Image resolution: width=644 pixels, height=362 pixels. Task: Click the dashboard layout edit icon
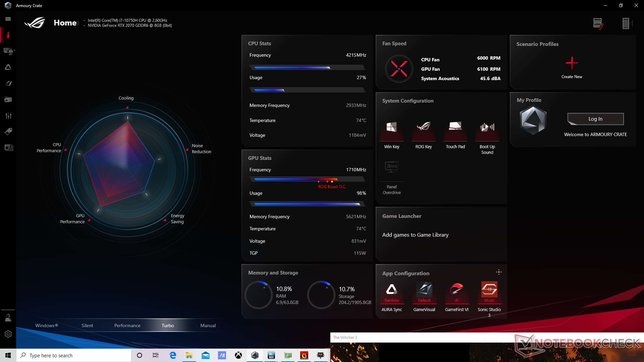coord(598,24)
